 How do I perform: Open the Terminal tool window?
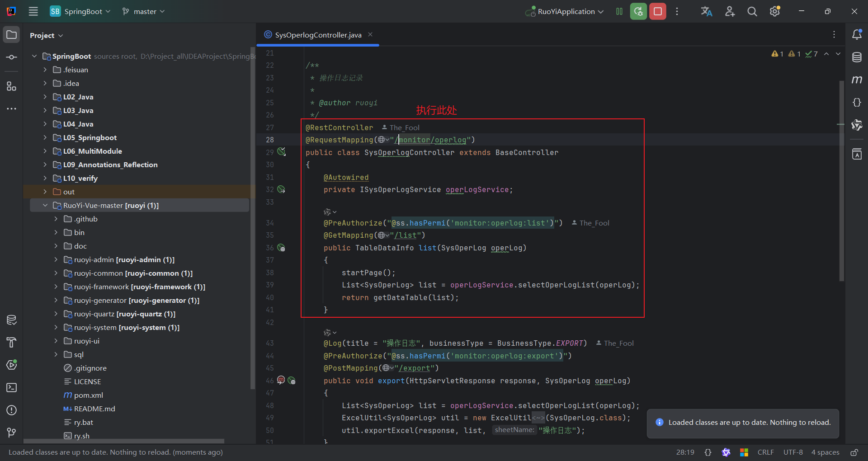pos(12,388)
